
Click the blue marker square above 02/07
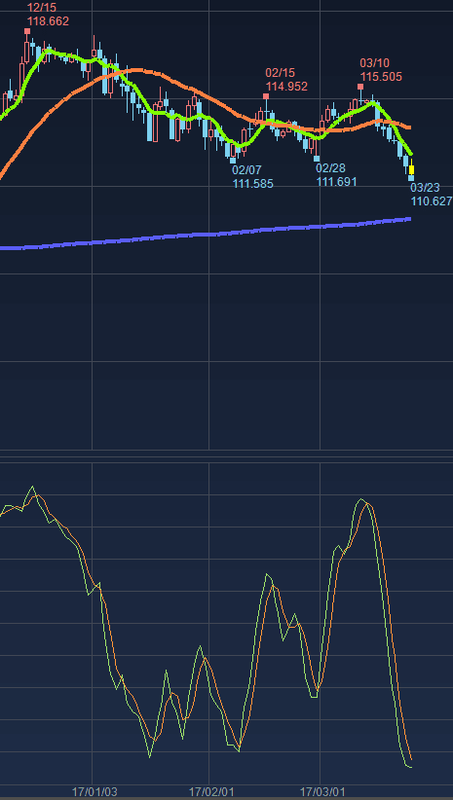(233, 160)
